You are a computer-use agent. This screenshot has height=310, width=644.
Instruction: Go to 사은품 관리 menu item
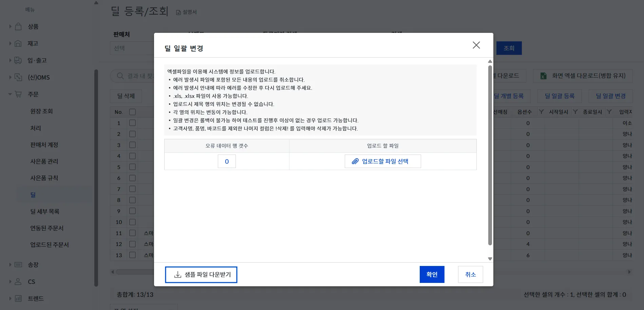pos(44,161)
